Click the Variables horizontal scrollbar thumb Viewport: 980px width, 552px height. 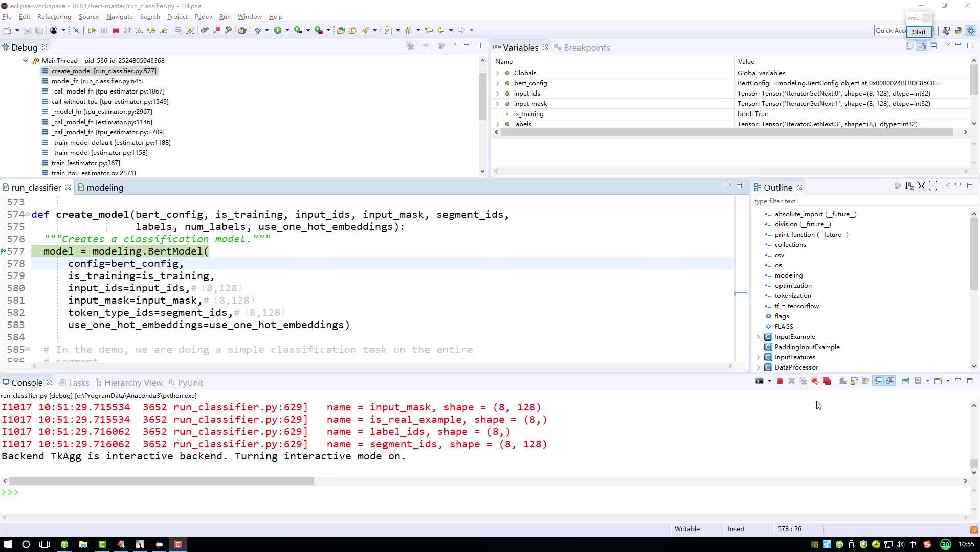pyautogui.click(x=727, y=132)
